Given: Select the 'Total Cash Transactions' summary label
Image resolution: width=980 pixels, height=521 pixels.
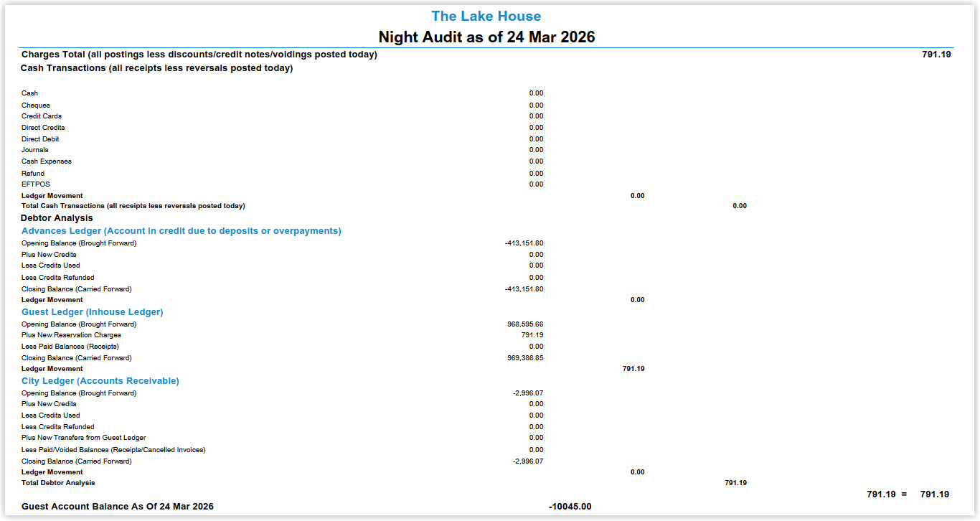Looking at the screenshot, I should (133, 206).
